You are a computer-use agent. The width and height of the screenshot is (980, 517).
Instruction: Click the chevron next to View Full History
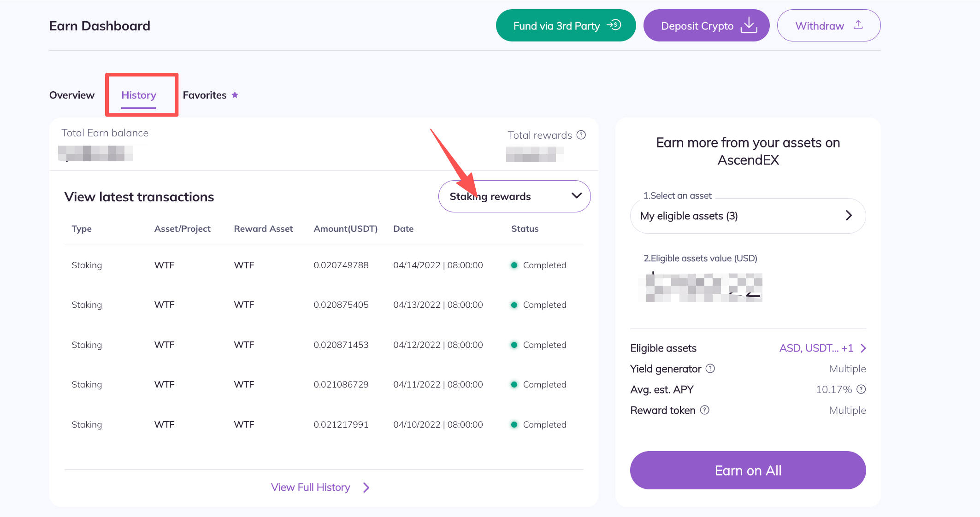point(366,488)
